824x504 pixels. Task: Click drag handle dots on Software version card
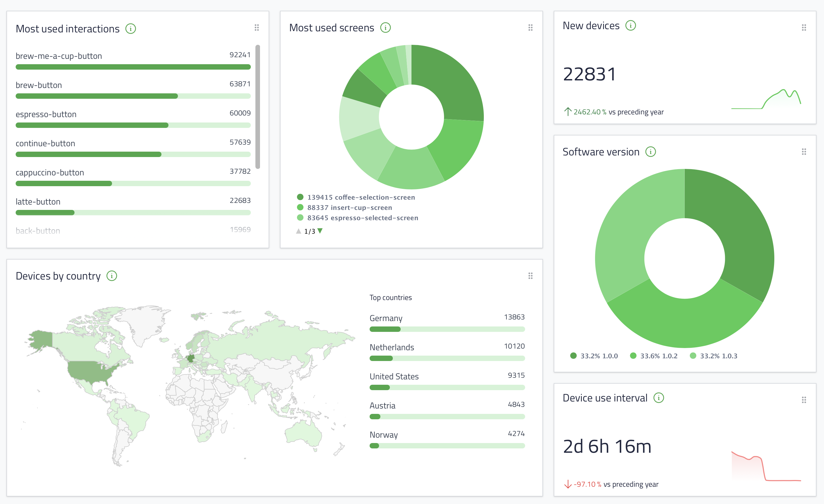(x=803, y=152)
